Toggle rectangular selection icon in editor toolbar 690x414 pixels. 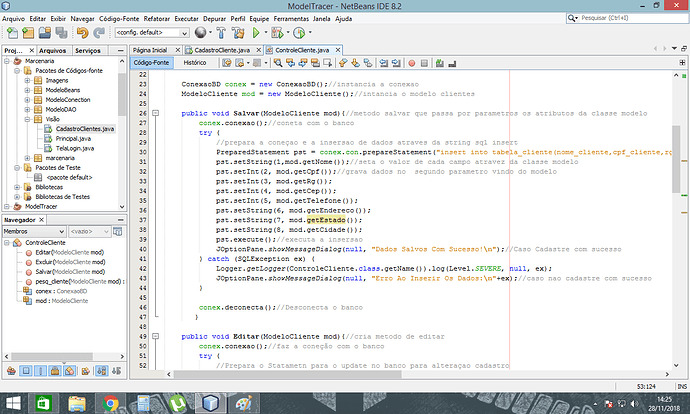point(327,63)
